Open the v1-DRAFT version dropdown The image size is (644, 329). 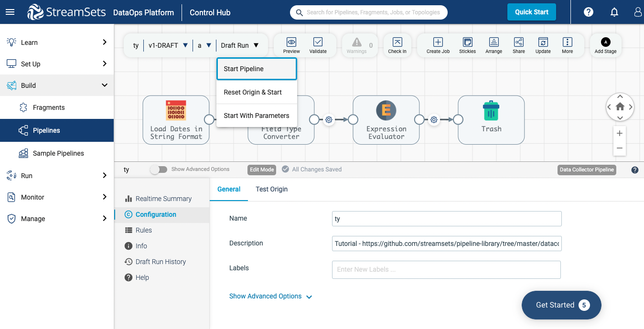click(168, 45)
